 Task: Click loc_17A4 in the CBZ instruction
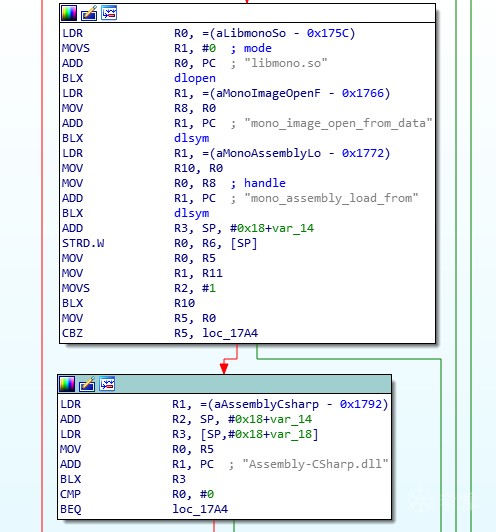pos(230,333)
